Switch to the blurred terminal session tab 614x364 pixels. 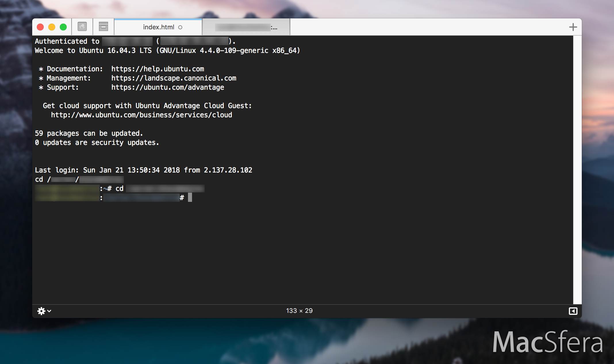[246, 27]
